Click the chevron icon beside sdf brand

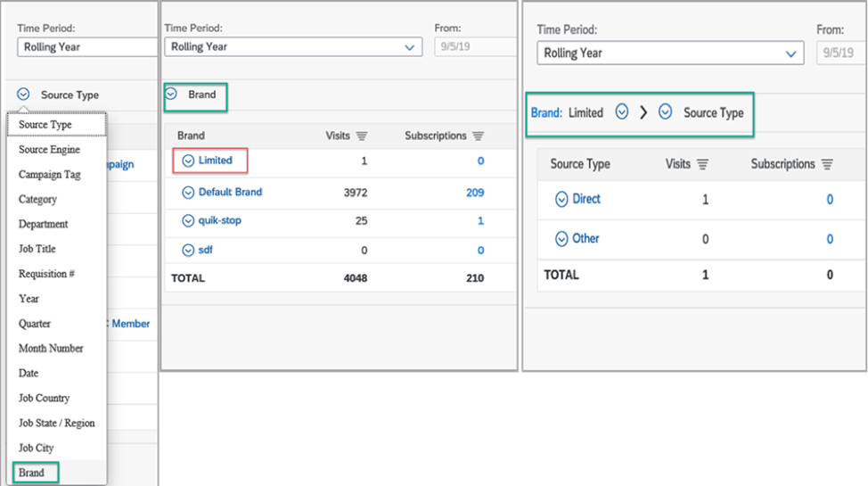(x=188, y=251)
